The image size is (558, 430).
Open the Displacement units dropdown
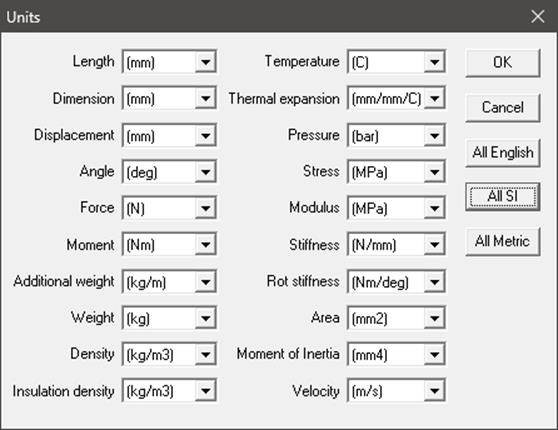(169, 135)
